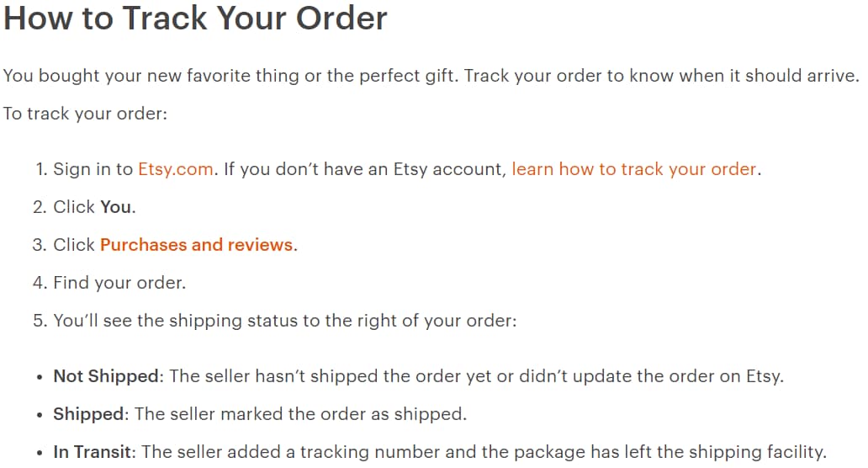Screen dimensions: 868x468
Task: Click the 'You'll see the shipping status' step
Action: [284, 321]
